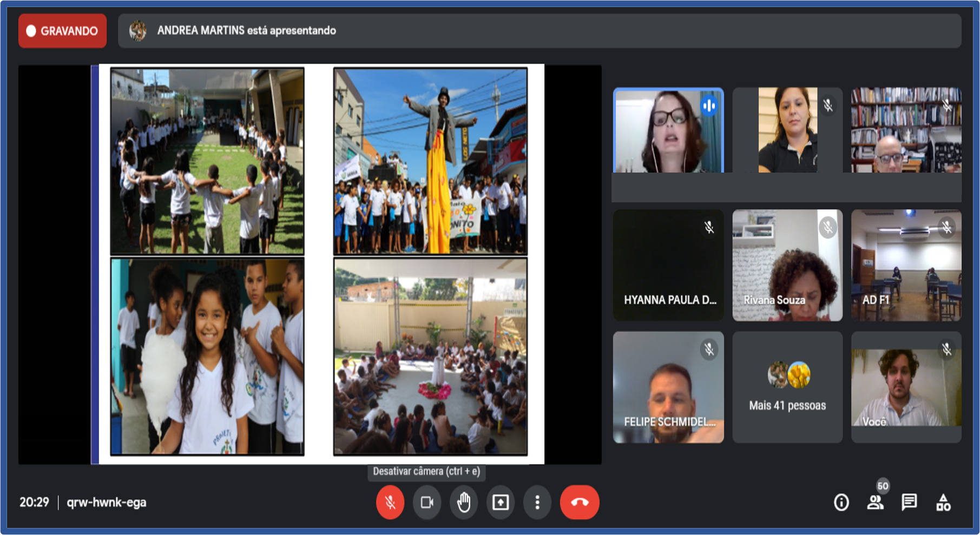Viewport: 980px width, 535px height.
Task: Click ANDREA MARTINS presenter avatar
Action: pos(138,31)
